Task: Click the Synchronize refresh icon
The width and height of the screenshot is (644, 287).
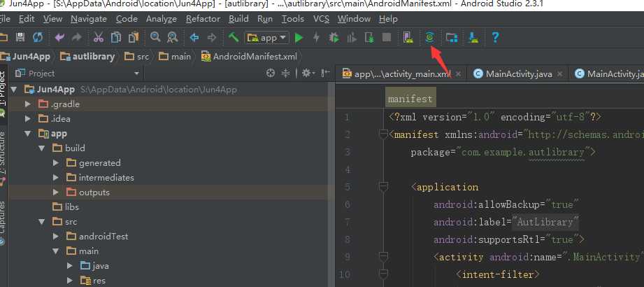Action: 38,38
